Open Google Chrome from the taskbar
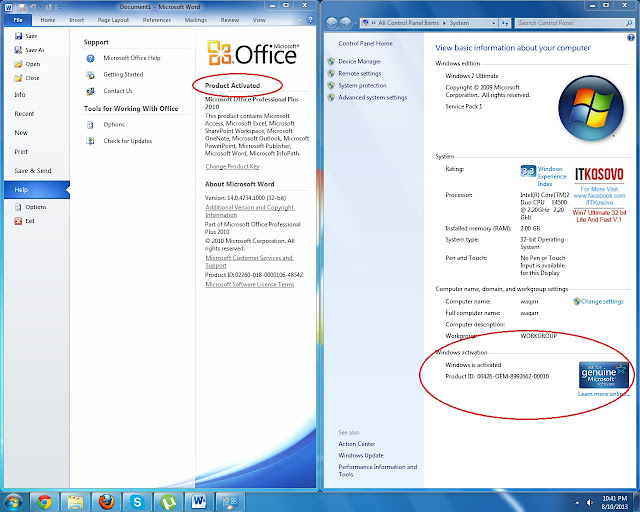The image size is (640, 512). [x=44, y=502]
